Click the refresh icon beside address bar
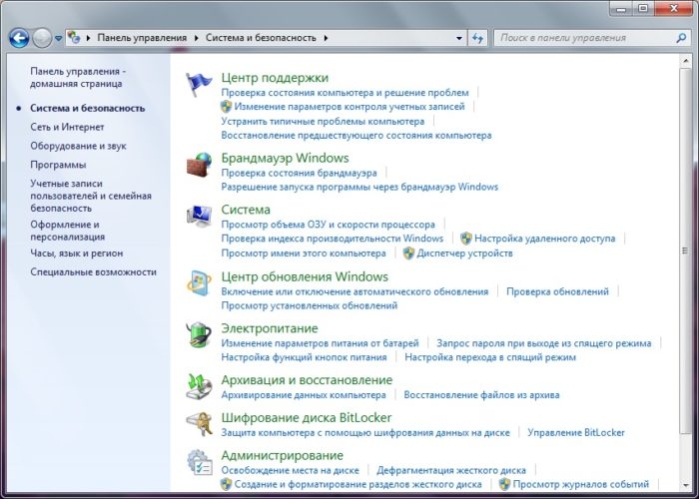This screenshot has width=699, height=499. click(x=477, y=38)
